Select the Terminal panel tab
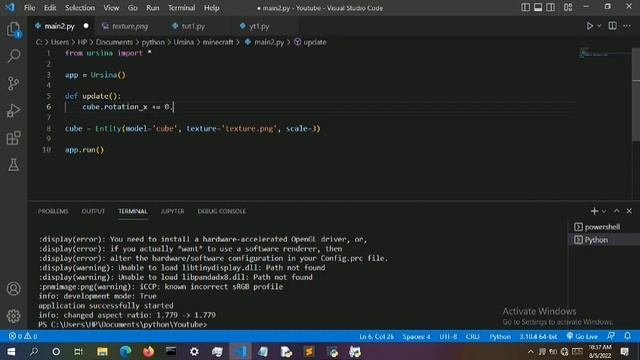Screen dimensions: 640x360 (x=133, y=211)
